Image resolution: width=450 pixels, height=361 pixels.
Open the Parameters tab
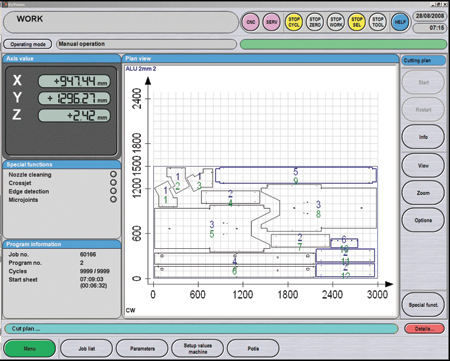tap(142, 349)
